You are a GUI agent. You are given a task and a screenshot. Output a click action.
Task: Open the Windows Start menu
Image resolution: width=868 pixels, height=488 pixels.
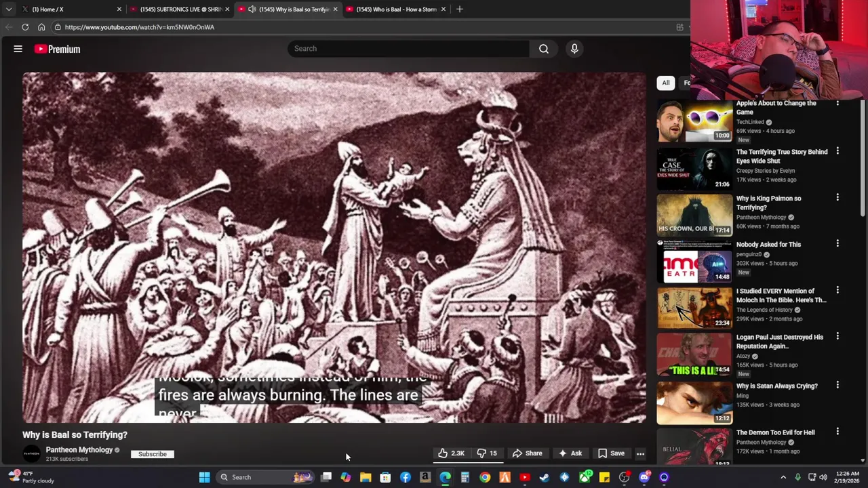pyautogui.click(x=204, y=477)
